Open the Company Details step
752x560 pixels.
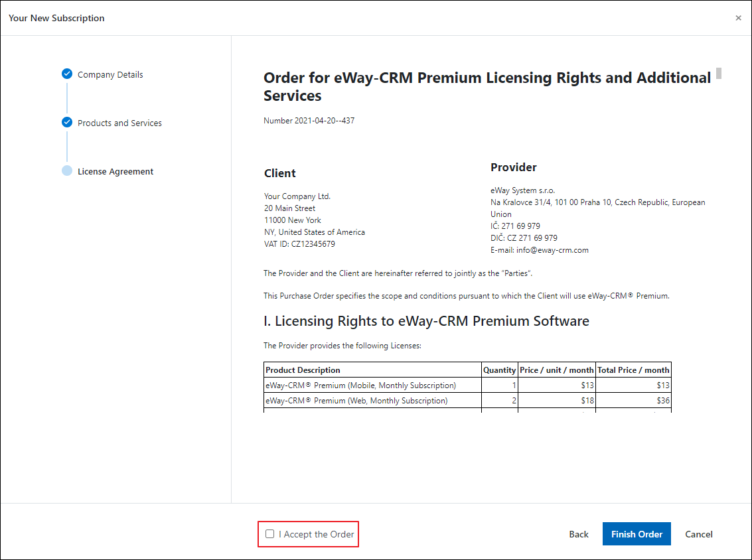click(x=110, y=74)
